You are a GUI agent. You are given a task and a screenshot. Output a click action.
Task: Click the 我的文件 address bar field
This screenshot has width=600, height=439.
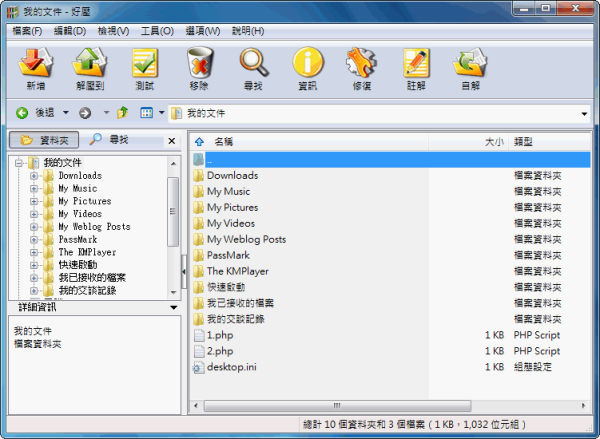coord(379,113)
